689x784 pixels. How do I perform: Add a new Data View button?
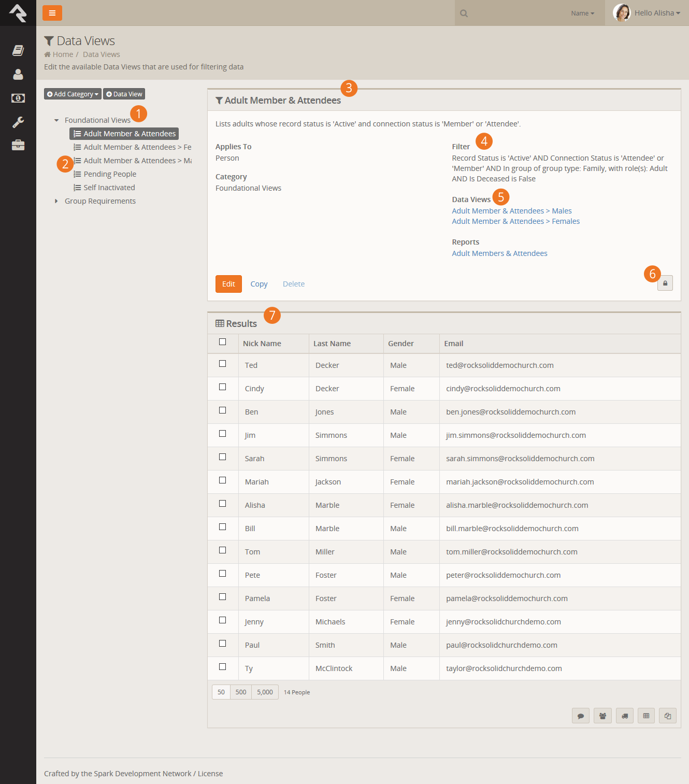click(124, 94)
